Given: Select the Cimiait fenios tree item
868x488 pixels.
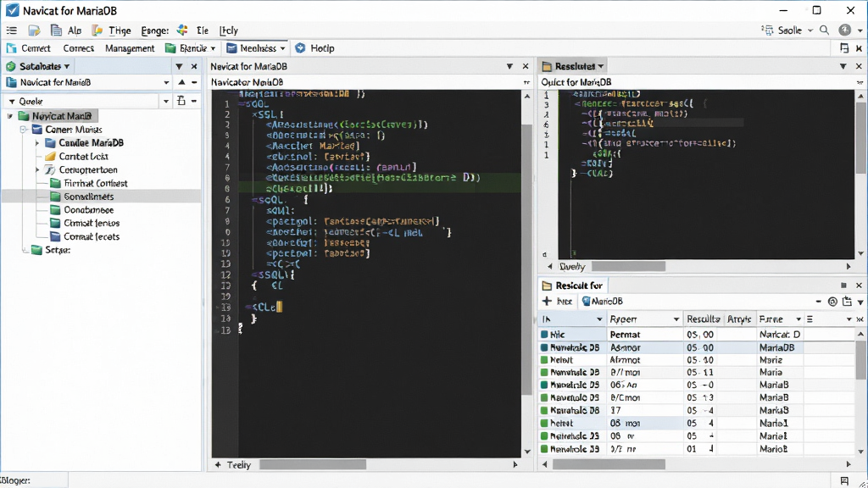Looking at the screenshot, I should [x=92, y=224].
